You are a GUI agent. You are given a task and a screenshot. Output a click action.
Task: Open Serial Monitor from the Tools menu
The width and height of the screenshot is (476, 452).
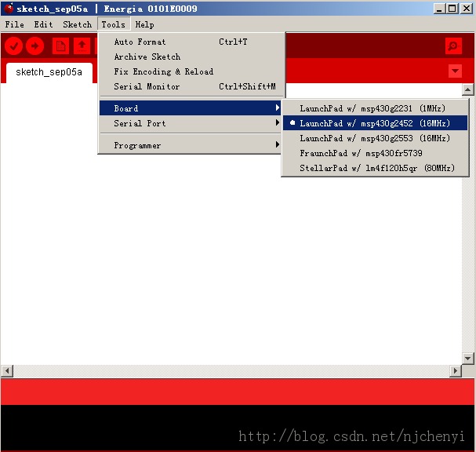click(191, 86)
